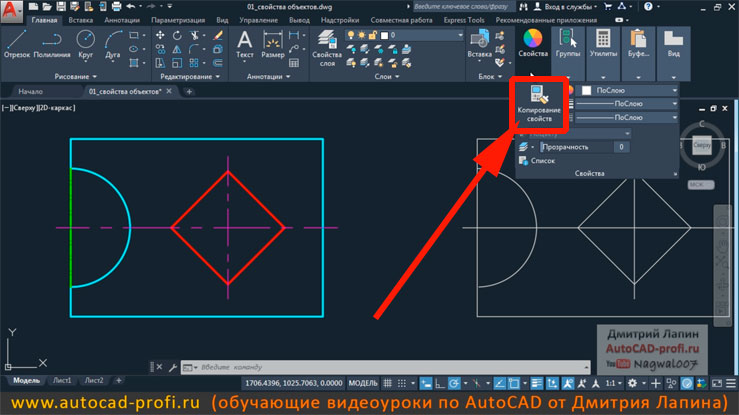Open the annotation scale 1:1 dropdown

tap(614, 383)
